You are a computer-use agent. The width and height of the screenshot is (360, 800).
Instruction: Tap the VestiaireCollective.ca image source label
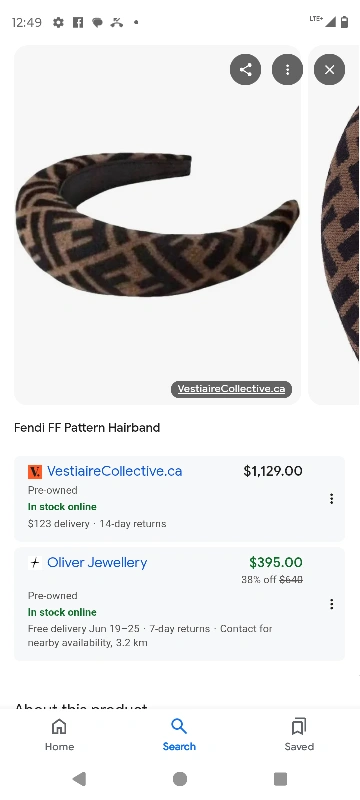click(231, 389)
